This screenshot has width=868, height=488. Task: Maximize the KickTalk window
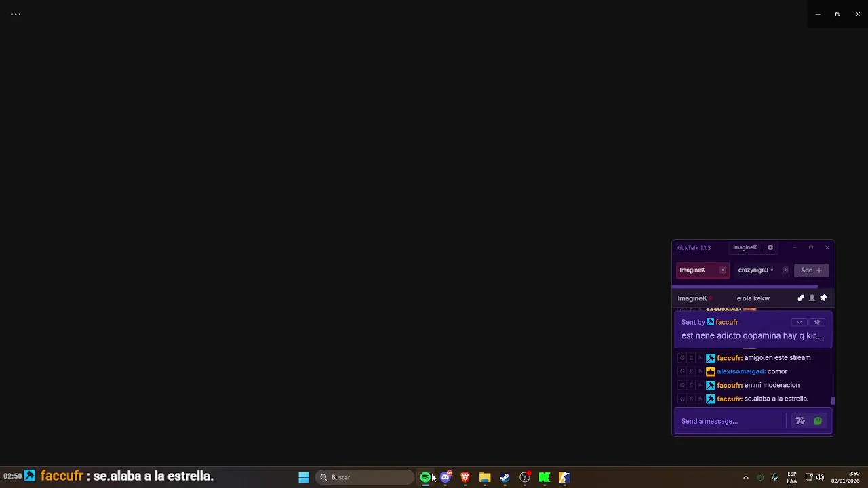pyautogui.click(x=811, y=247)
